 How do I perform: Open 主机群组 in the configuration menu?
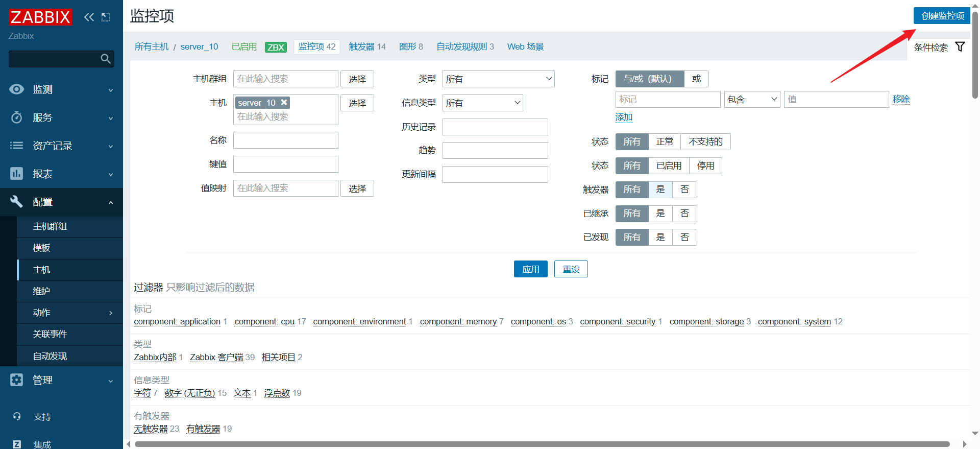(50, 226)
